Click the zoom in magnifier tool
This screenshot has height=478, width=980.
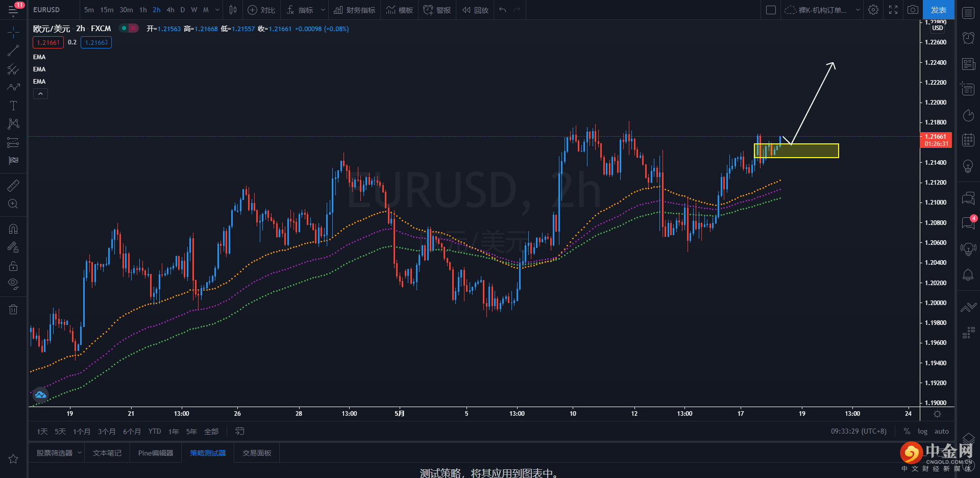click(13, 204)
